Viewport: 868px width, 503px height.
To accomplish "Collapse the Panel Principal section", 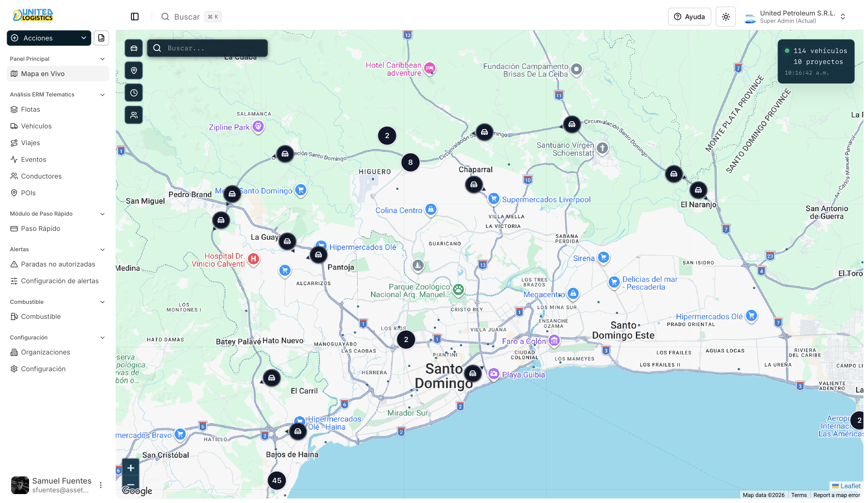I will click(x=102, y=59).
